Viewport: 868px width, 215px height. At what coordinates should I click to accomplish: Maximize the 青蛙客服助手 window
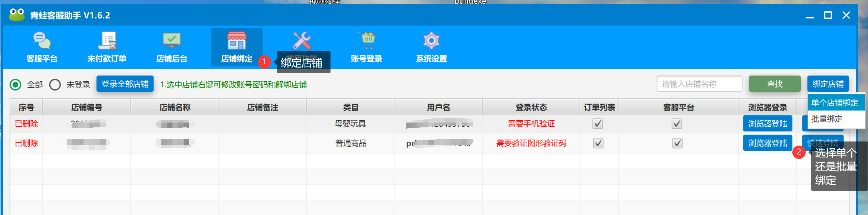point(828,15)
